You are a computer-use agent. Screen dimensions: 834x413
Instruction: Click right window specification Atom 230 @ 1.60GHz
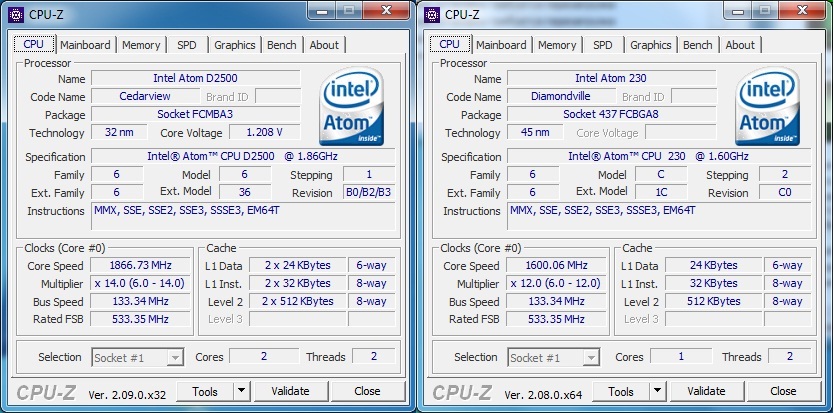(x=660, y=156)
